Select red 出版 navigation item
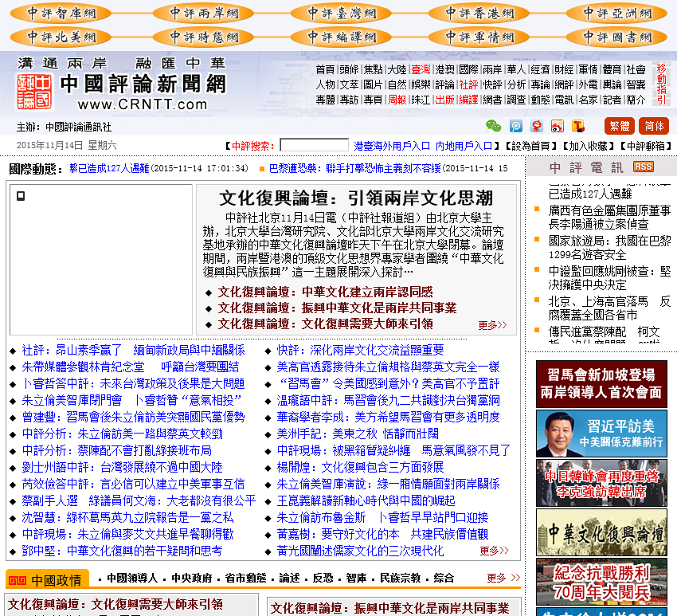This screenshot has width=677, height=616. click(444, 100)
